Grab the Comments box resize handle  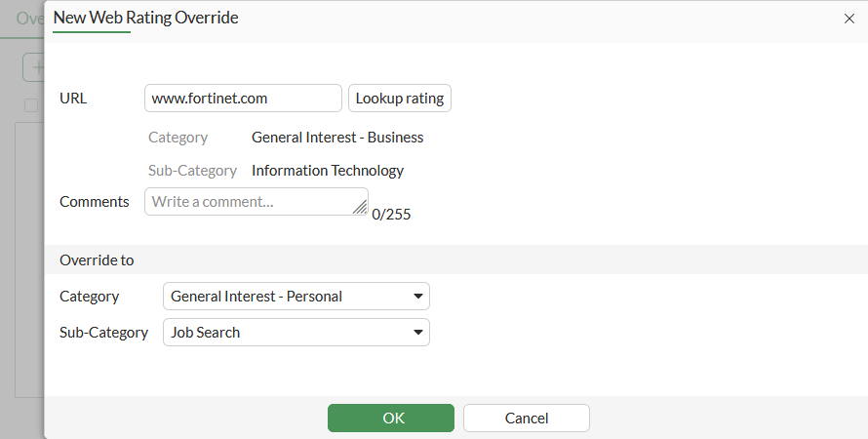pyautogui.click(x=360, y=207)
